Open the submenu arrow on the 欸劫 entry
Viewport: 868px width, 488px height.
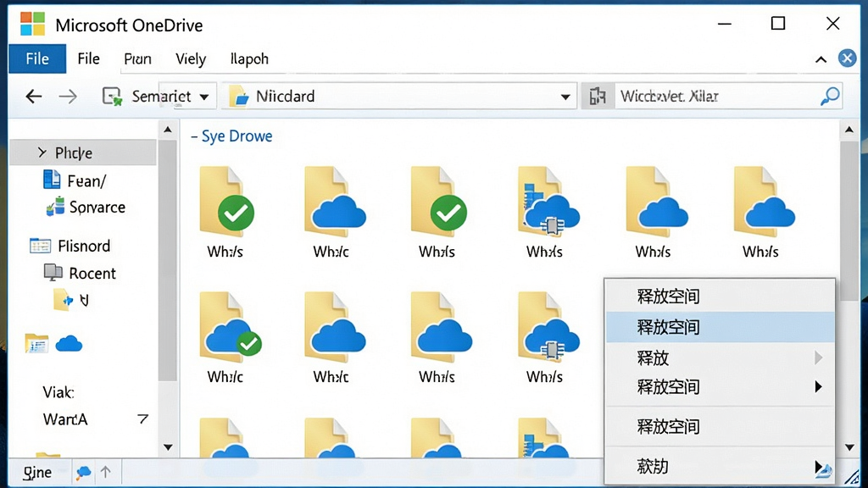pyautogui.click(x=818, y=467)
